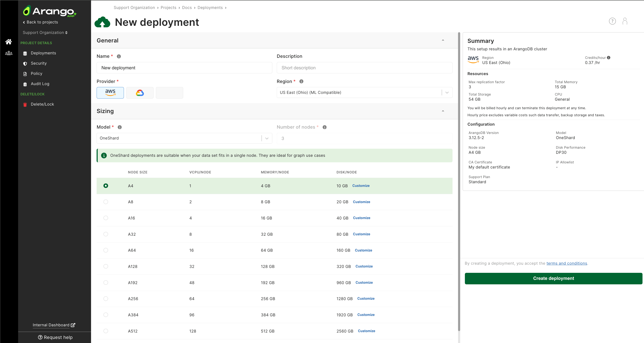The image size is (644, 343).
Task: Open the Support Organization switcher
Action: 45,32
